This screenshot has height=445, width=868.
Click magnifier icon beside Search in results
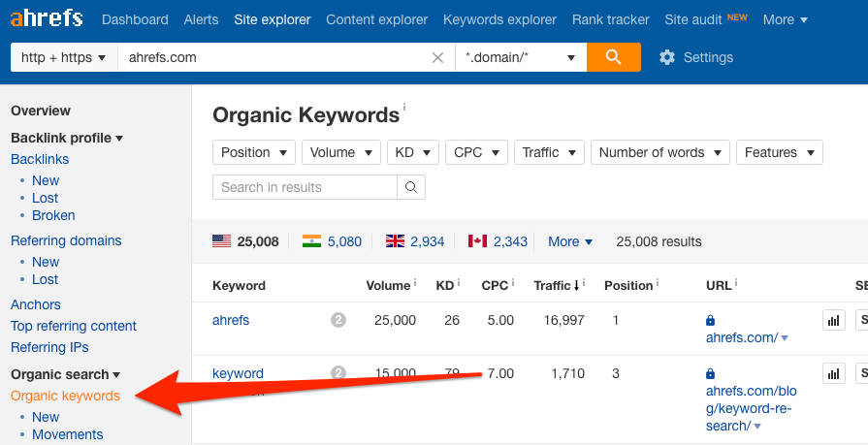[411, 187]
